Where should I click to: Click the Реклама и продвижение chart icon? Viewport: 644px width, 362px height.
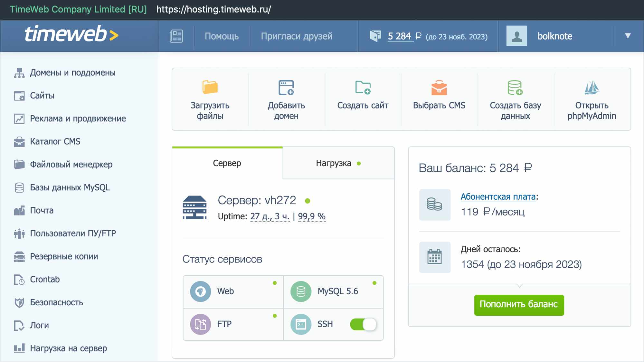click(x=19, y=119)
